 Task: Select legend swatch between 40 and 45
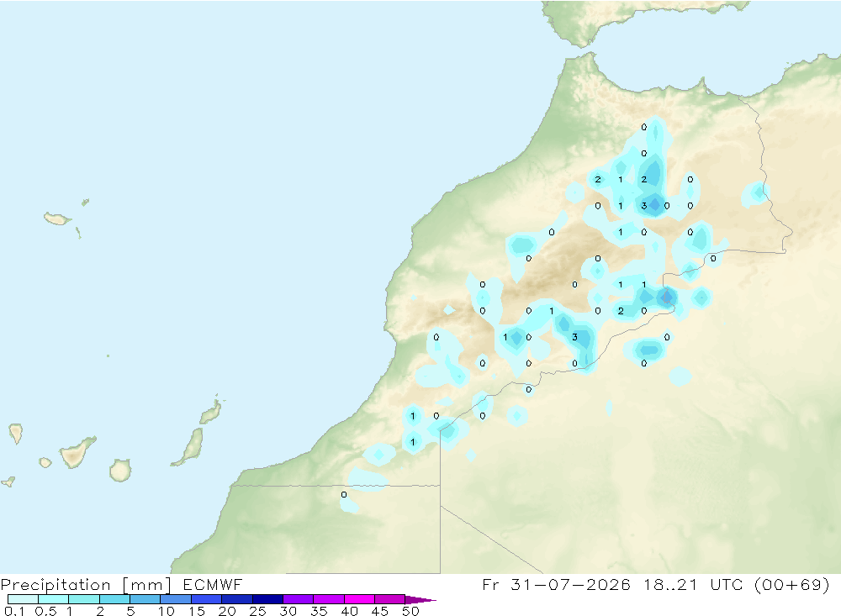coord(359,599)
